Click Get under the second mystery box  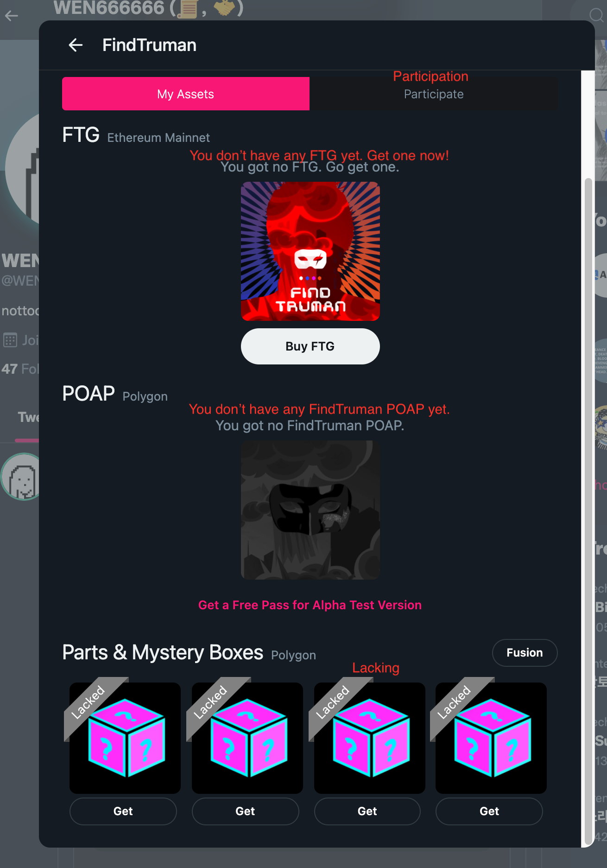pyautogui.click(x=246, y=811)
